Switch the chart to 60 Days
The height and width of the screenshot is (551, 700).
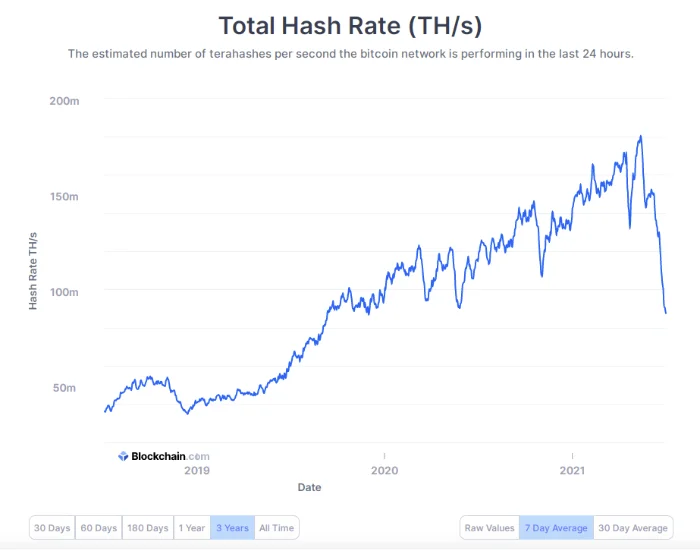[x=98, y=528]
